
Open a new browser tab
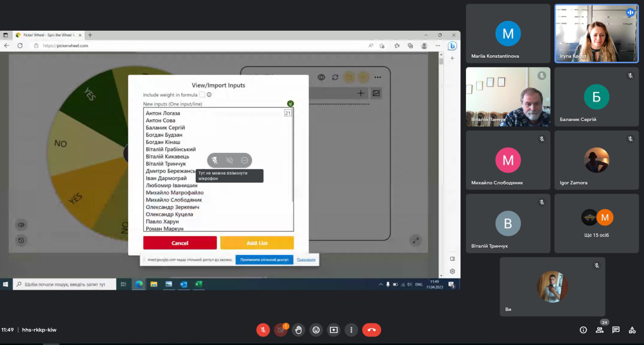click(x=90, y=35)
